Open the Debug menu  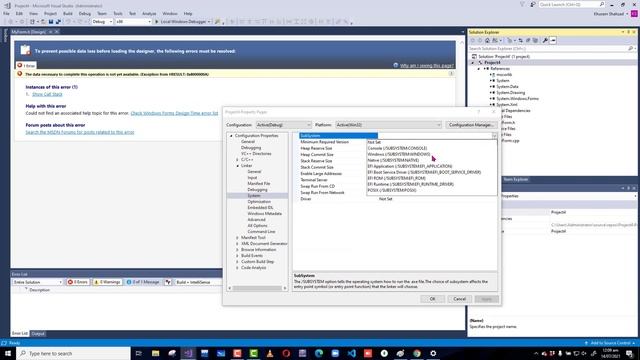pyautogui.click(x=84, y=13)
